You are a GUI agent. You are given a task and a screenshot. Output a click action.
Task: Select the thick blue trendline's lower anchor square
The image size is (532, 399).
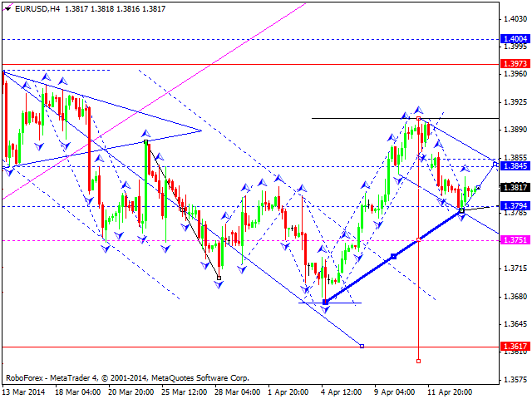(325, 302)
